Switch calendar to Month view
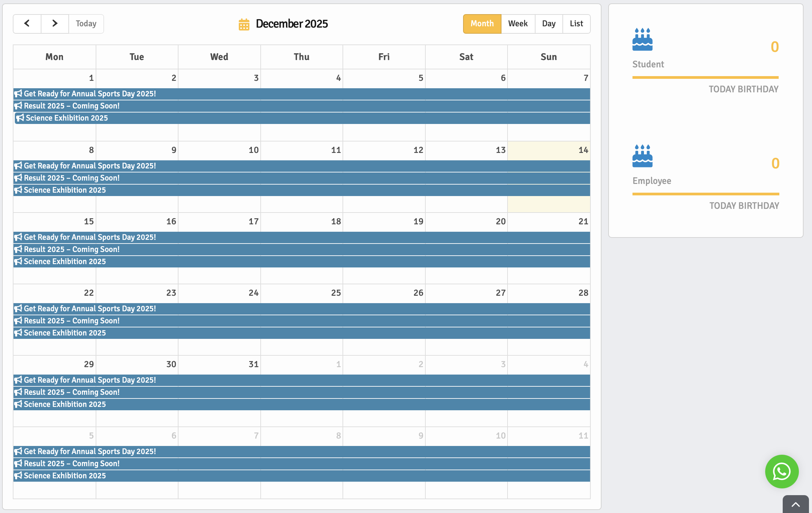This screenshot has width=812, height=513. click(x=482, y=24)
